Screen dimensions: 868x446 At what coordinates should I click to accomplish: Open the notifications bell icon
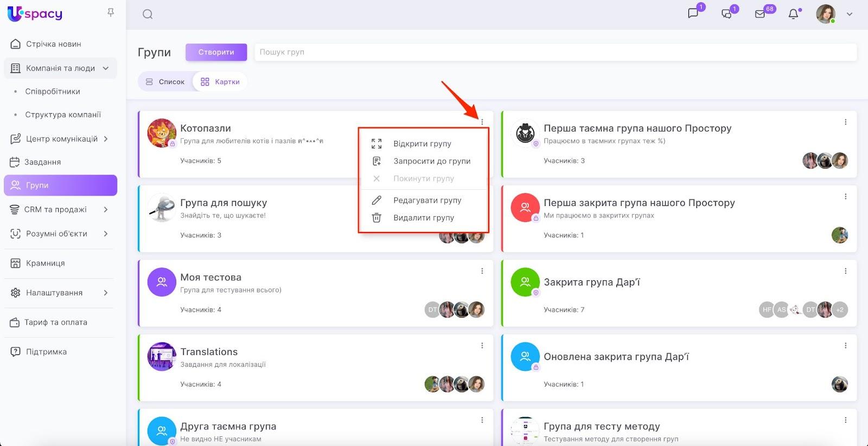[793, 14]
